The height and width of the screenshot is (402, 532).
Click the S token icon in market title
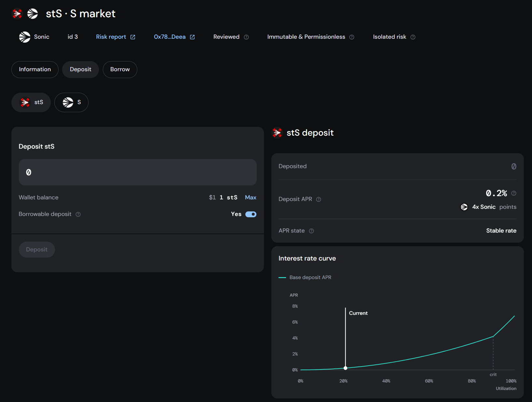click(x=33, y=13)
